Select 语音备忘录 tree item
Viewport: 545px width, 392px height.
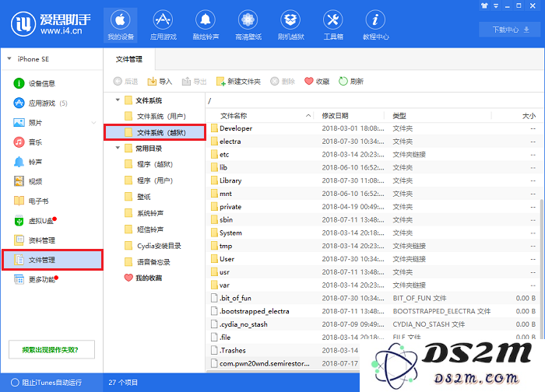click(147, 262)
